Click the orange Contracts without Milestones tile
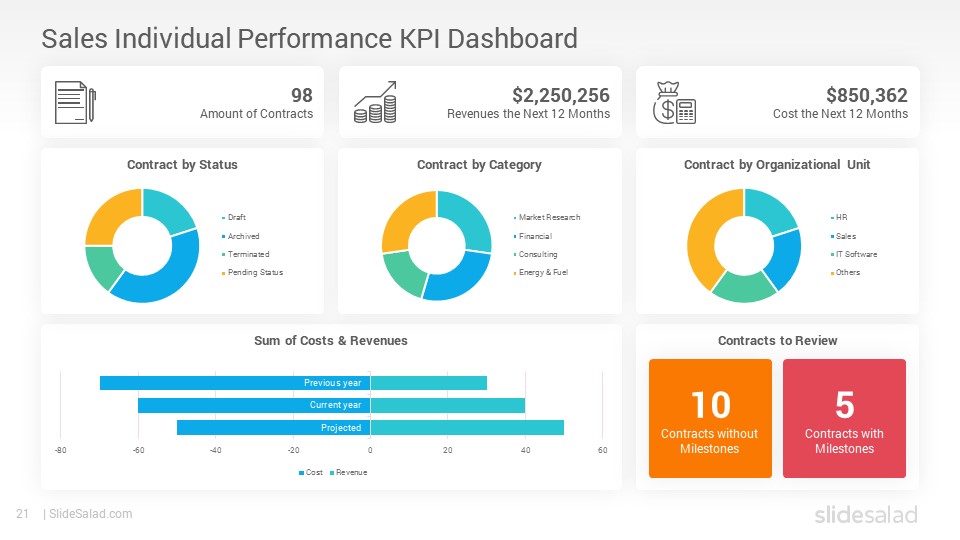This screenshot has height=540, width=960. coord(710,418)
